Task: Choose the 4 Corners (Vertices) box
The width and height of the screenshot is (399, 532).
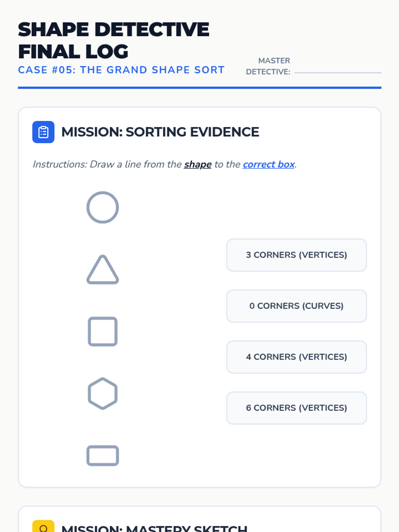Action: point(296,357)
